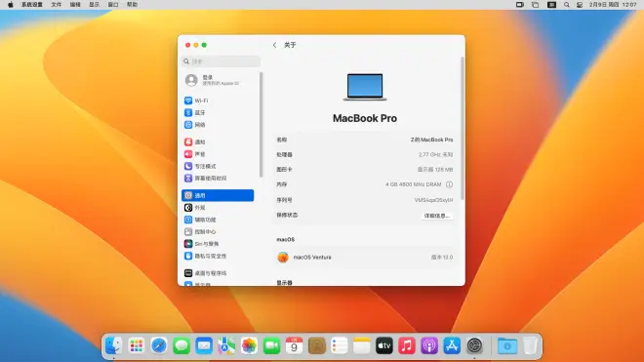Open Music from the Dock
The width and height of the screenshot is (644, 362).
point(407,346)
